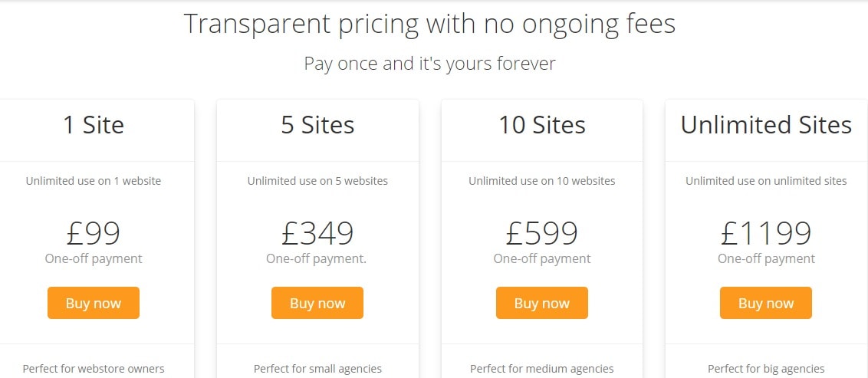Click Buy now for 10 Sites plan
This screenshot has height=378, width=868.
[542, 303]
